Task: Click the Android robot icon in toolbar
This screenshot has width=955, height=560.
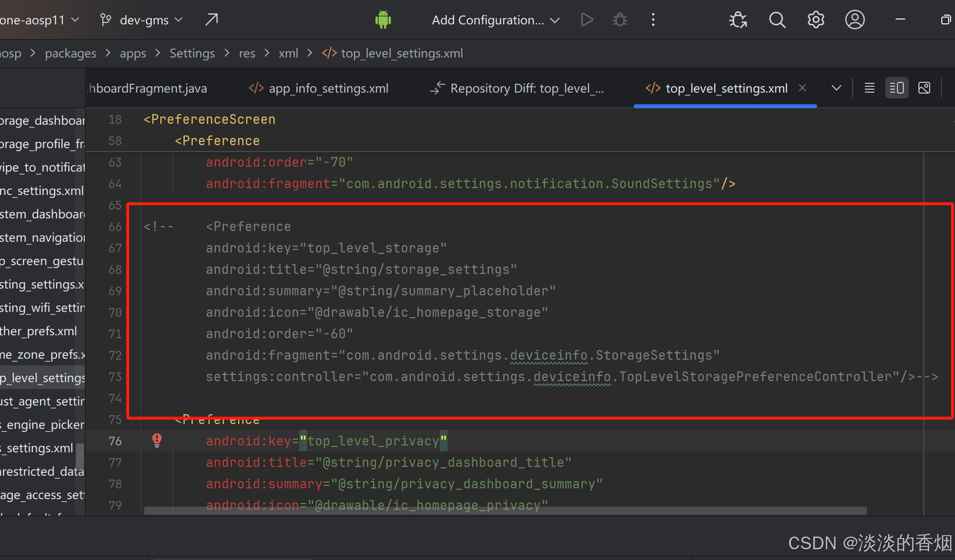Action: pos(383,20)
